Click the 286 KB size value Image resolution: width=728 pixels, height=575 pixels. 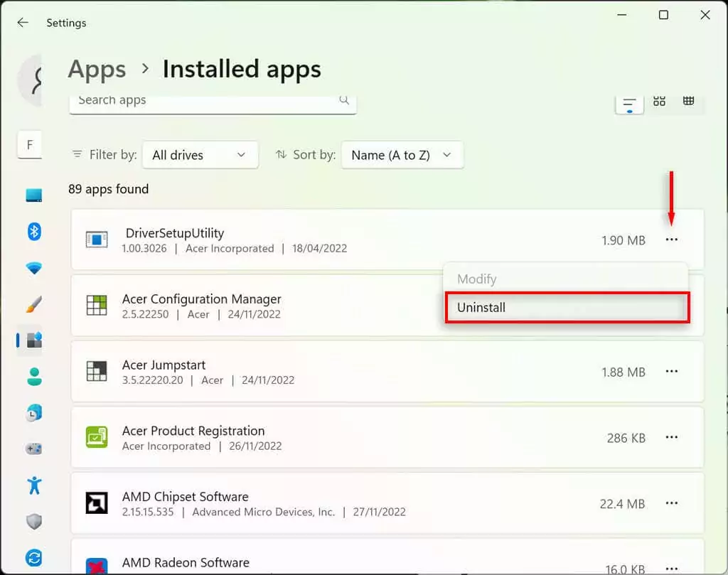[x=626, y=438]
